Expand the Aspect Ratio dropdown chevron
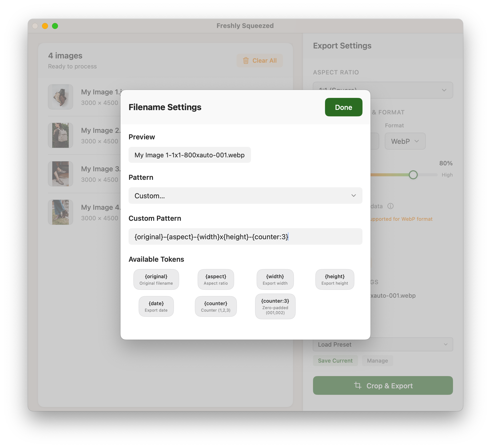491x448 pixels. coord(444,90)
